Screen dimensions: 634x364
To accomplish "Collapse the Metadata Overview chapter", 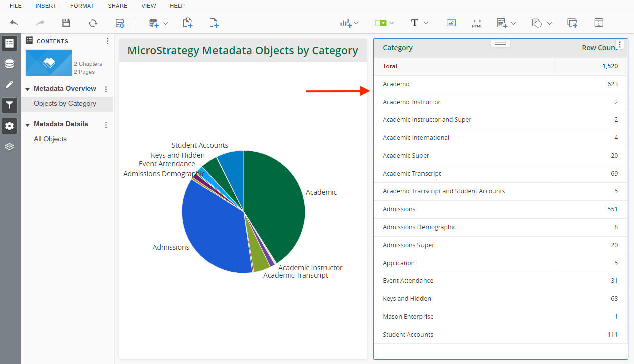I will pyautogui.click(x=27, y=89).
